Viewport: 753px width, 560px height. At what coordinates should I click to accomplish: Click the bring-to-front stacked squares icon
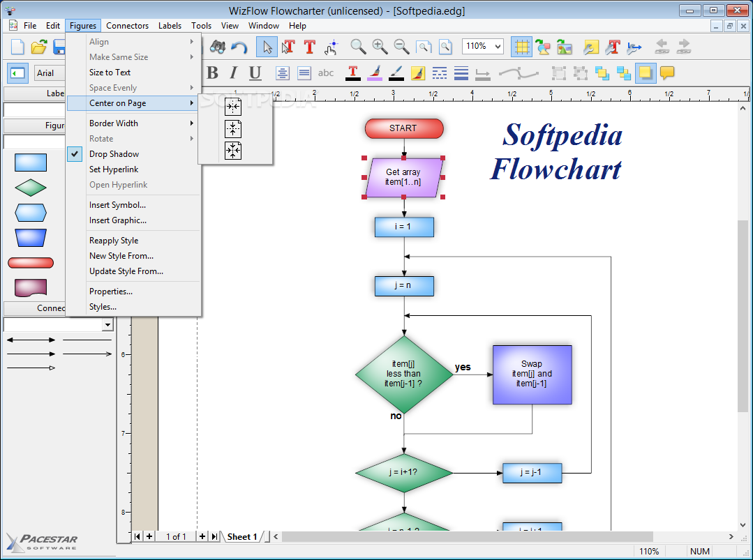coord(602,73)
